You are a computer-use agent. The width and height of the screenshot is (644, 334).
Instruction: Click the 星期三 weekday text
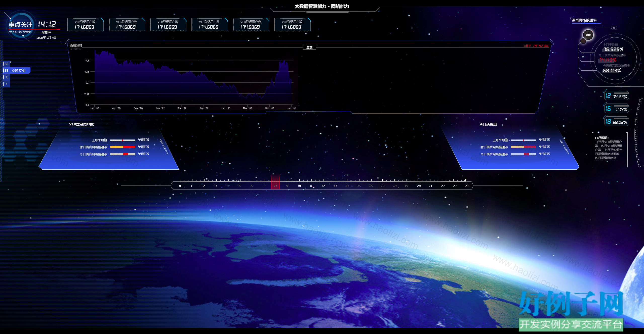tap(47, 33)
